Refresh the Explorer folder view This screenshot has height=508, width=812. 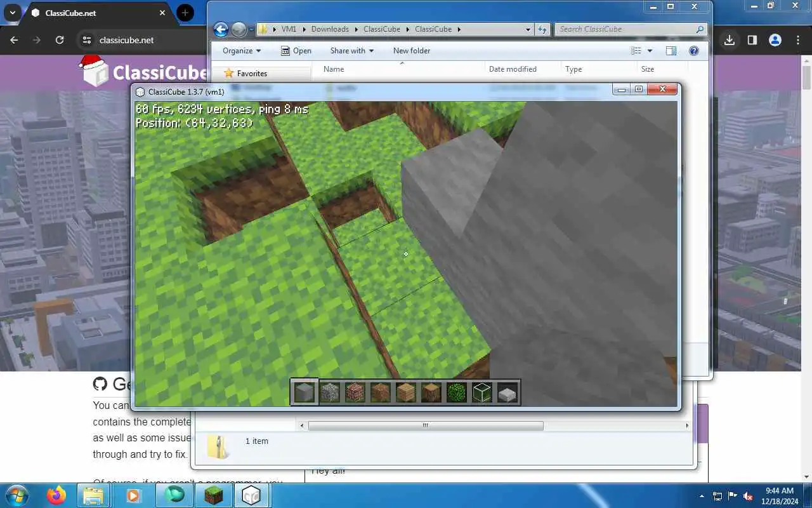(542, 29)
